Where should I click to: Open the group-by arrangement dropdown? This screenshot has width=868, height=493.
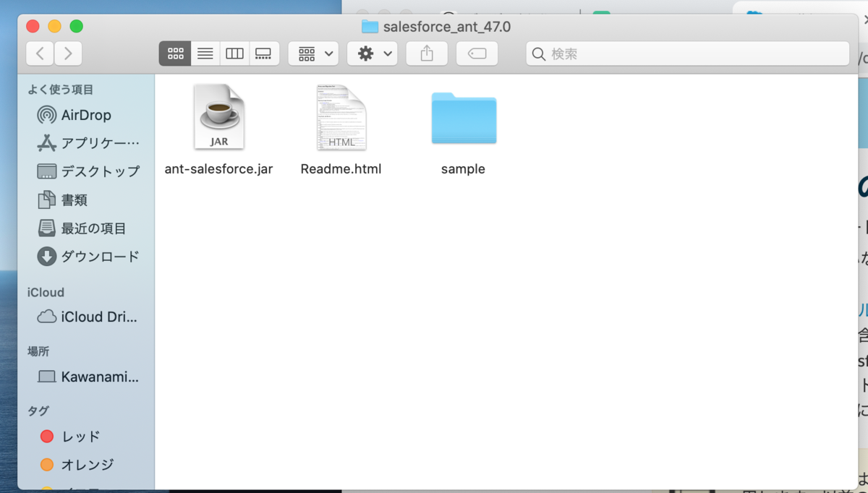point(313,53)
